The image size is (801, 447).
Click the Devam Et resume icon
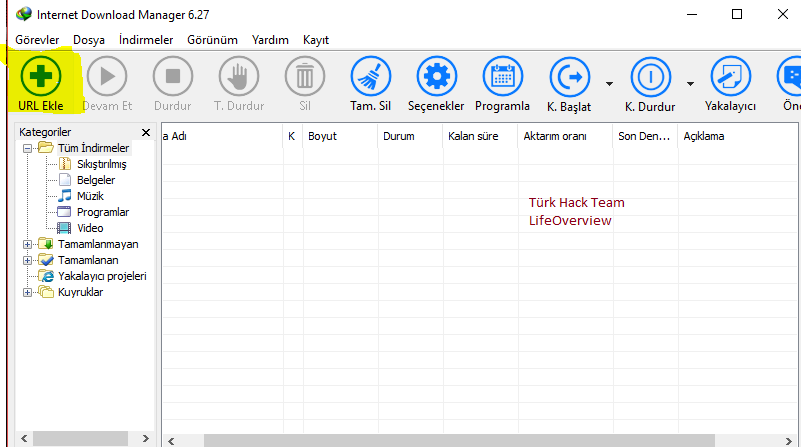pos(107,77)
